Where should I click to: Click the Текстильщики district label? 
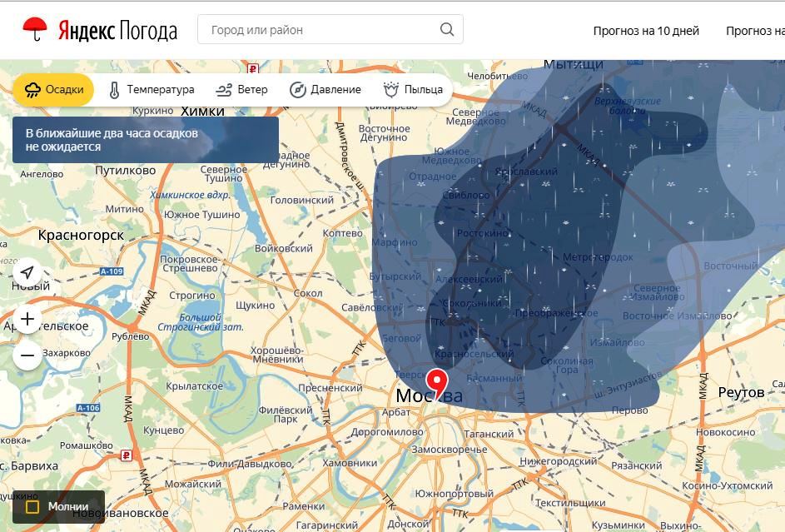point(570,503)
